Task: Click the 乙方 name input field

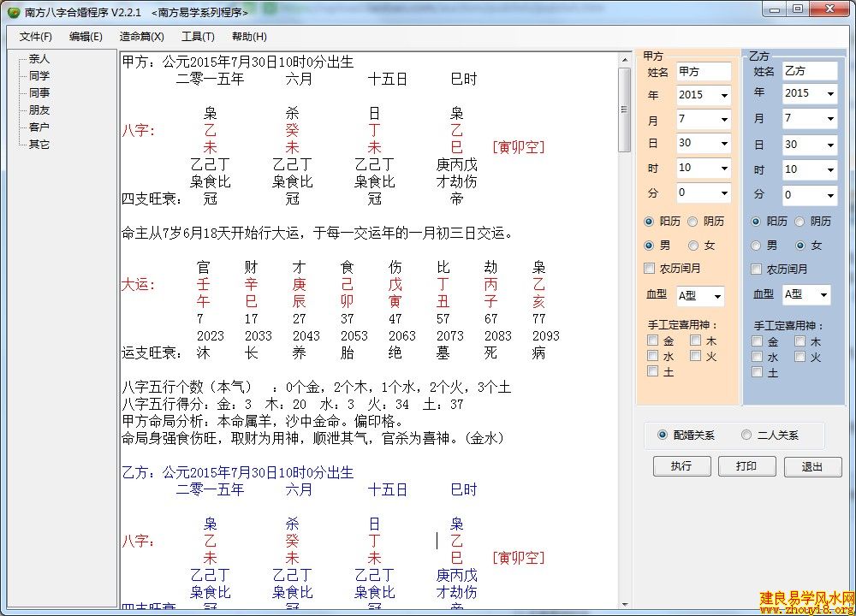Action: click(x=810, y=71)
